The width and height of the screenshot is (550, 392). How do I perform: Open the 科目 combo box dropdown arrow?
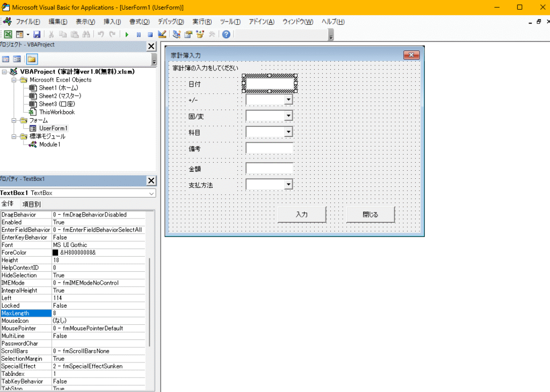pyautogui.click(x=288, y=132)
